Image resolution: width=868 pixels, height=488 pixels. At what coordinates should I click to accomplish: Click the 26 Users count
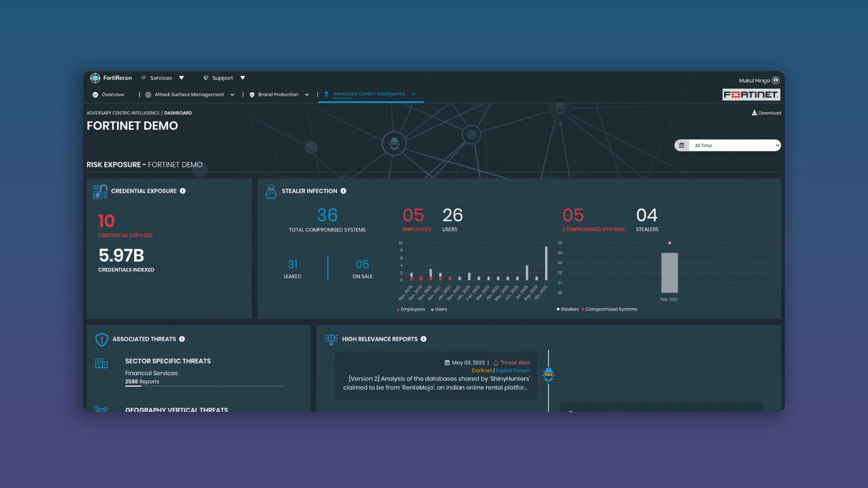click(x=453, y=215)
